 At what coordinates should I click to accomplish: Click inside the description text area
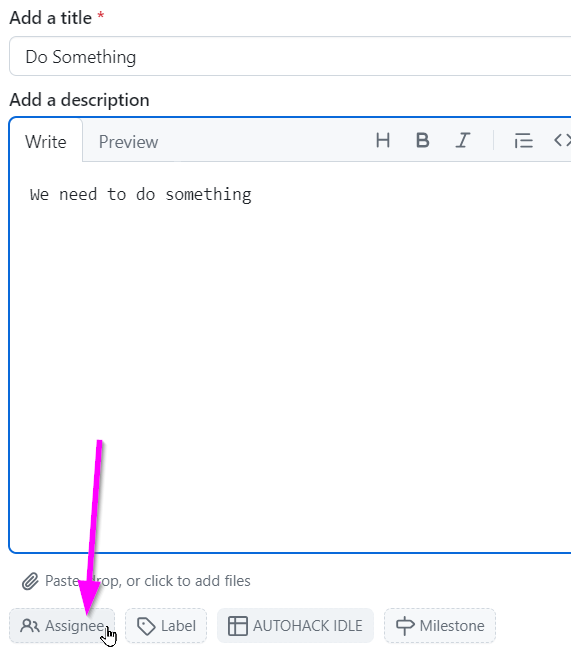point(290,357)
